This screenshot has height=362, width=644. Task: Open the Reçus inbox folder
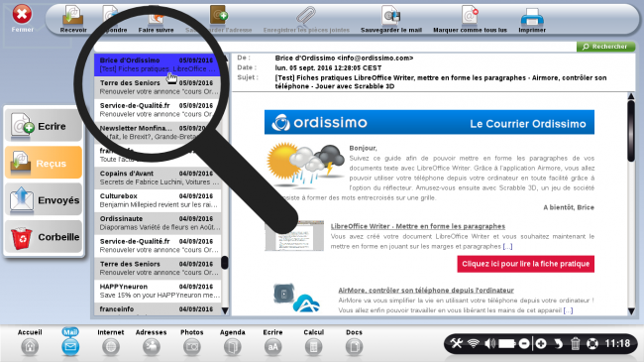click(x=44, y=163)
